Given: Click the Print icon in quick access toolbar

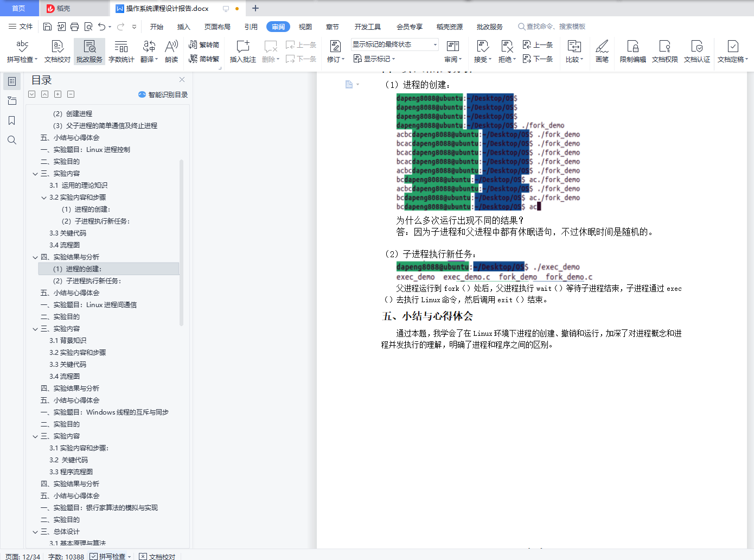Looking at the screenshot, I should point(75,27).
